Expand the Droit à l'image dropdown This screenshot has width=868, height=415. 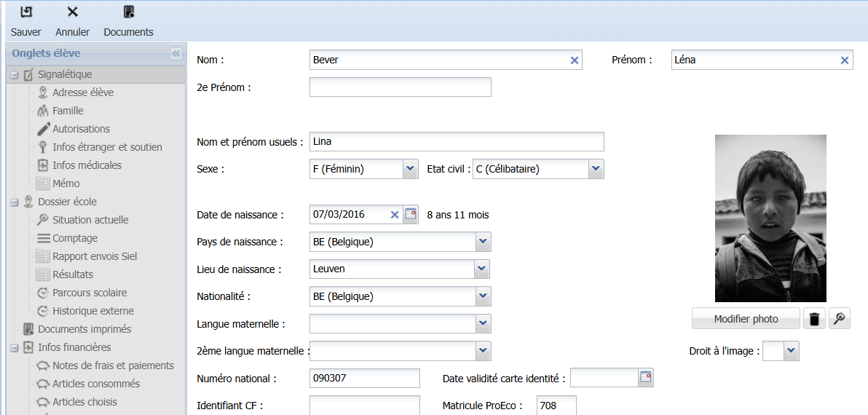(x=791, y=351)
